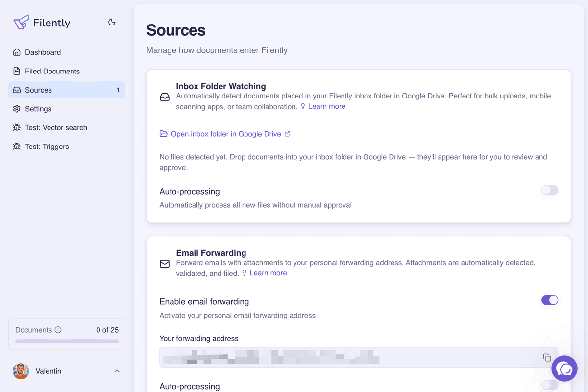Open Settings via the gear icon
The image size is (588, 392).
point(16,109)
